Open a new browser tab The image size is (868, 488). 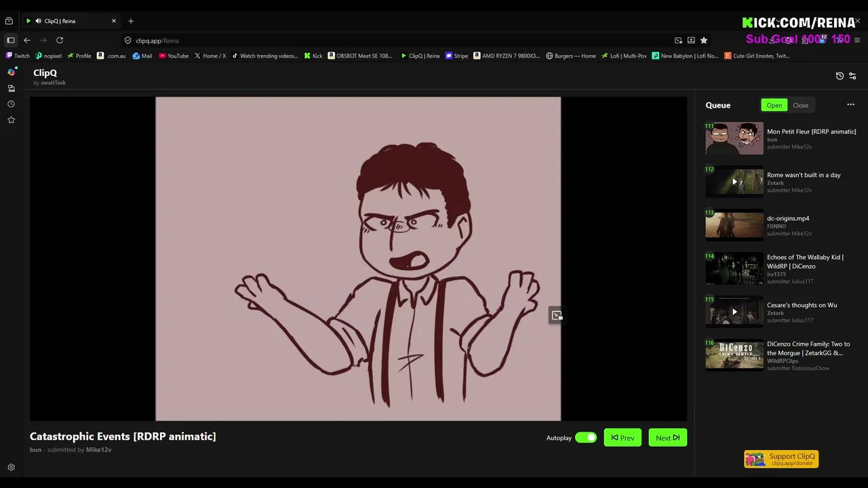pyautogui.click(x=131, y=21)
